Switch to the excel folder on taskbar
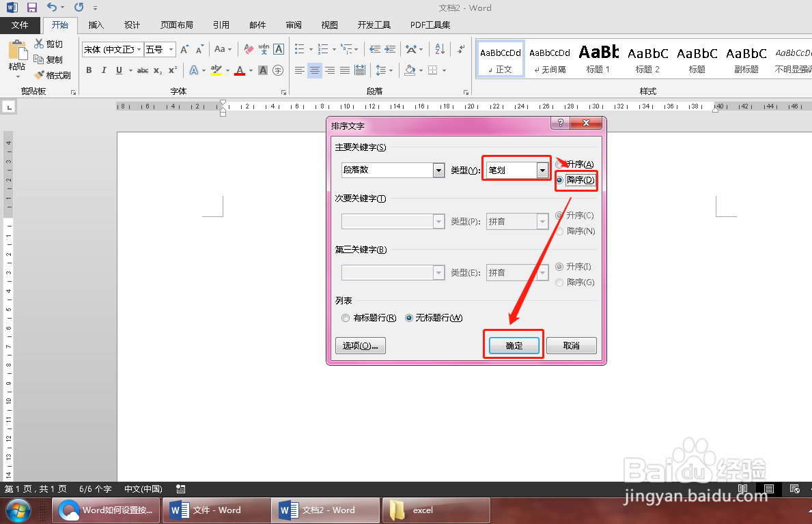Viewport: 812px width, 524px height. 436,510
